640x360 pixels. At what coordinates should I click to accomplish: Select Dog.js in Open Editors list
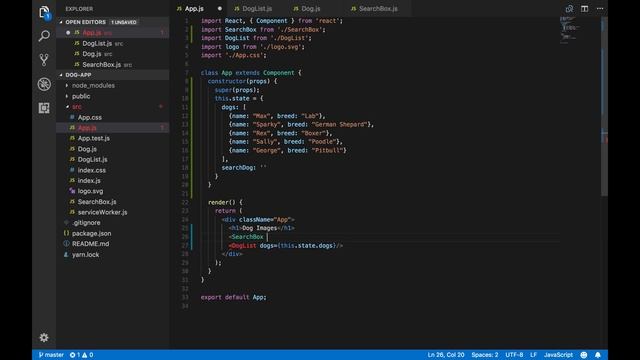point(113,54)
